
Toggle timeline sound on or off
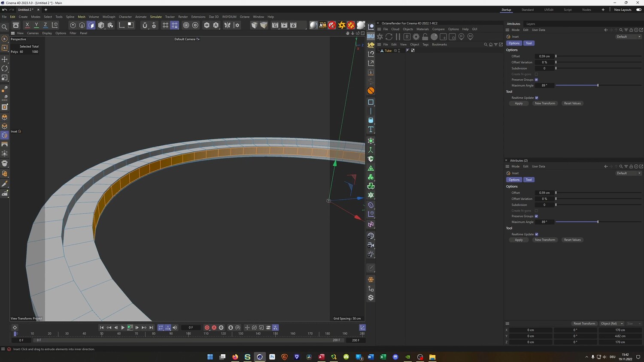(x=175, y=328)
